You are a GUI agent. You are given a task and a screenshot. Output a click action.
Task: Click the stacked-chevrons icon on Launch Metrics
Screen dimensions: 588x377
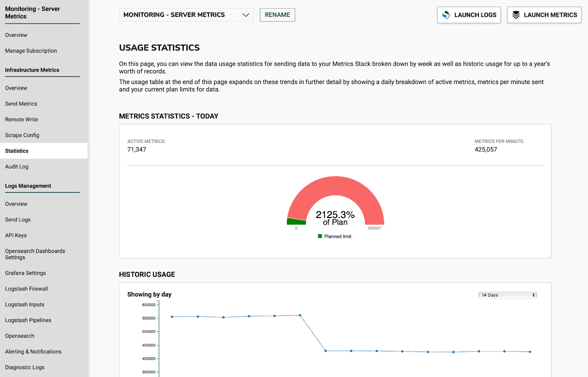[x=516, y=15]
